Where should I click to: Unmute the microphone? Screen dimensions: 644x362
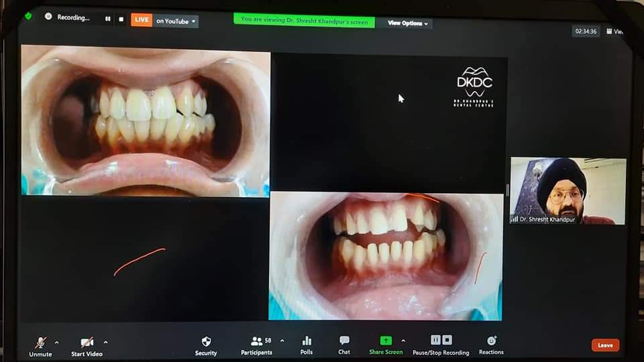point(40,347)
